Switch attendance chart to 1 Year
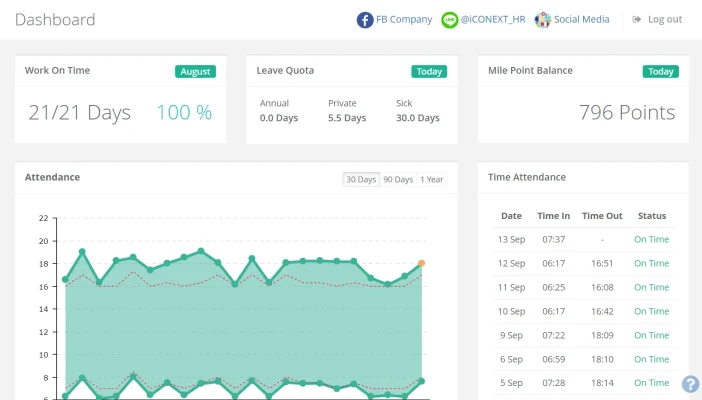Image resolution: width=702 pixels, height=400 pixels. pyautogui.click(x=432, y=179)
